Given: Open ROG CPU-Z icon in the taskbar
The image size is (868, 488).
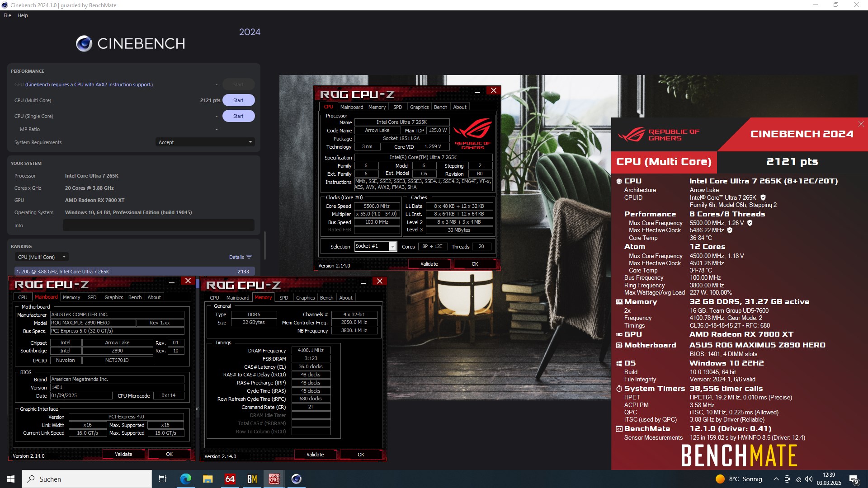Looking at the screenshot, I should (274, 479).
